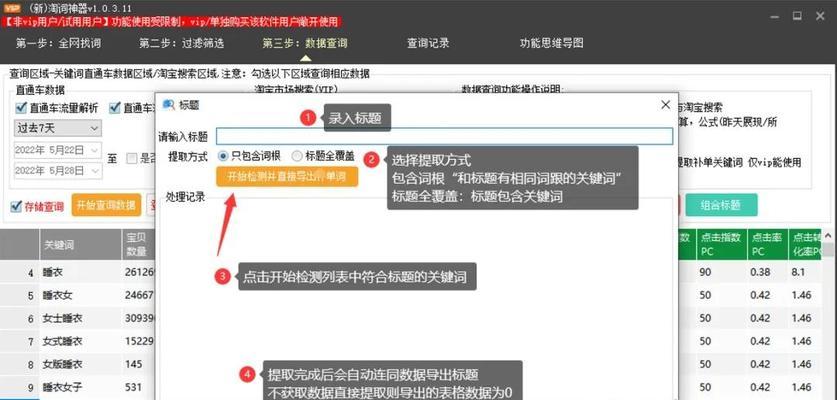Click the click rate value 0.38
This screenshot has height=400, width=837.
point(760,272)
